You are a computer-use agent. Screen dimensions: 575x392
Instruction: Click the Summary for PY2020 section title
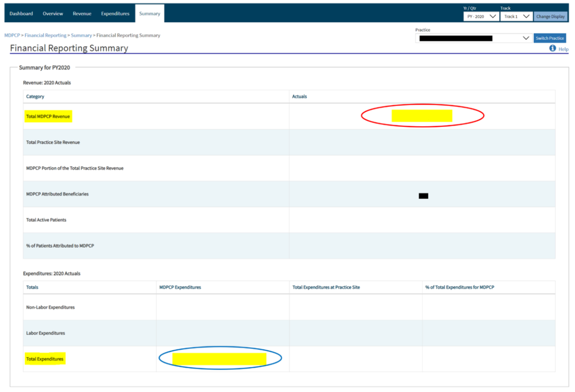tap(44, 68)
